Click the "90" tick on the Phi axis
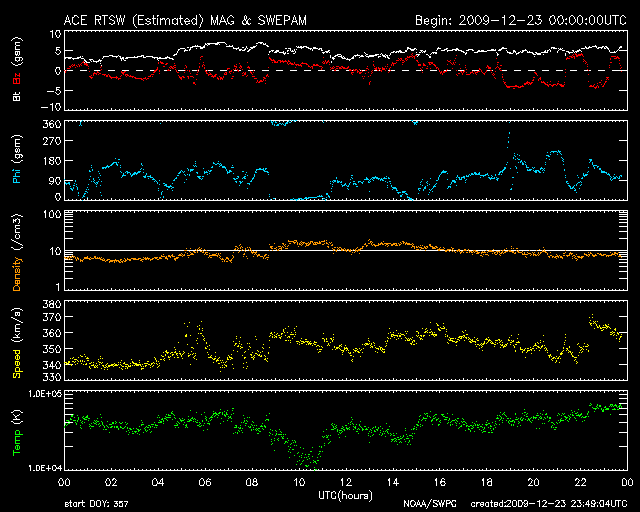Screen dimensions: 640x512 click(55, 181)
